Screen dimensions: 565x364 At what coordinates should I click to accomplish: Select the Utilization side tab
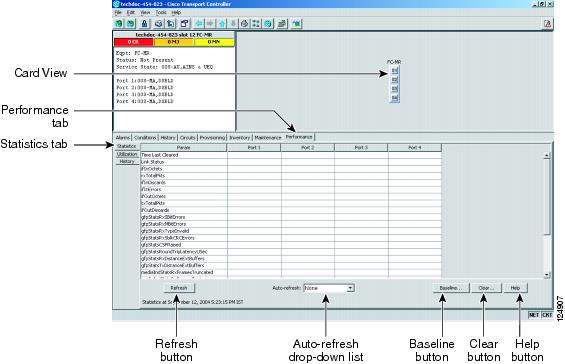click(127, 154)
